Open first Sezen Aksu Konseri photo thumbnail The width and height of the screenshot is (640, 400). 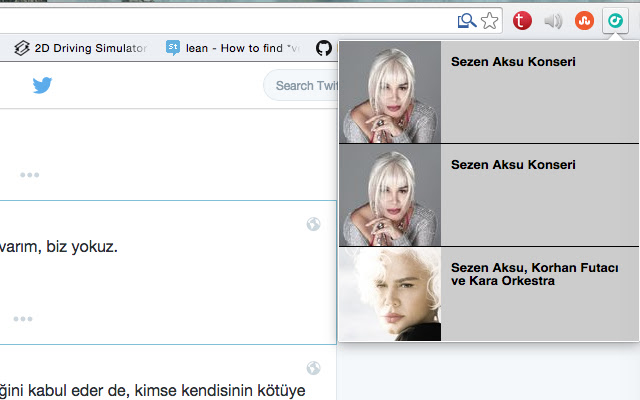pos(390,92)
